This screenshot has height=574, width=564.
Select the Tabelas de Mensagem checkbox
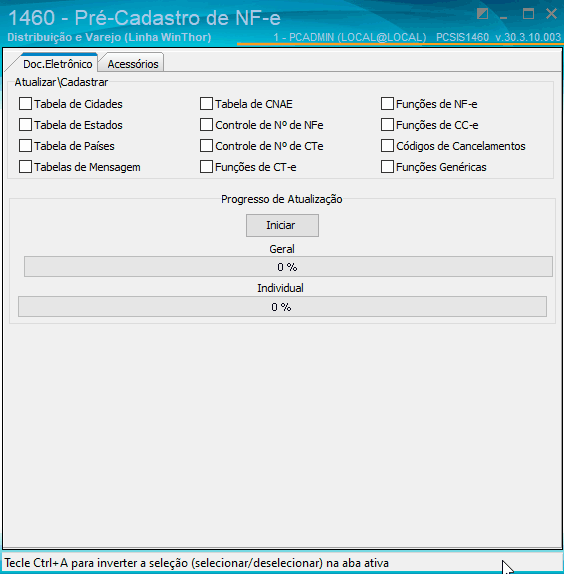pyautogui.click(x=25, y=167)
